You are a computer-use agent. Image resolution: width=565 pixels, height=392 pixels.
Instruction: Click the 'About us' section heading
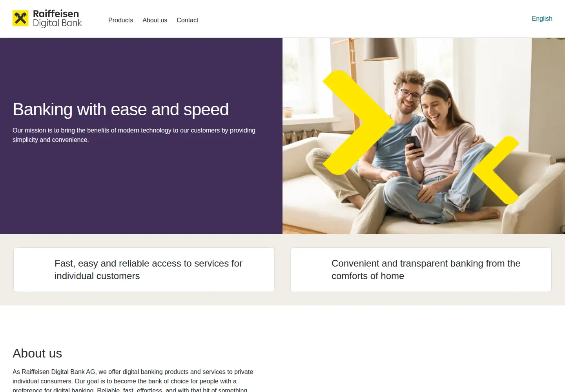click(37, 353)
